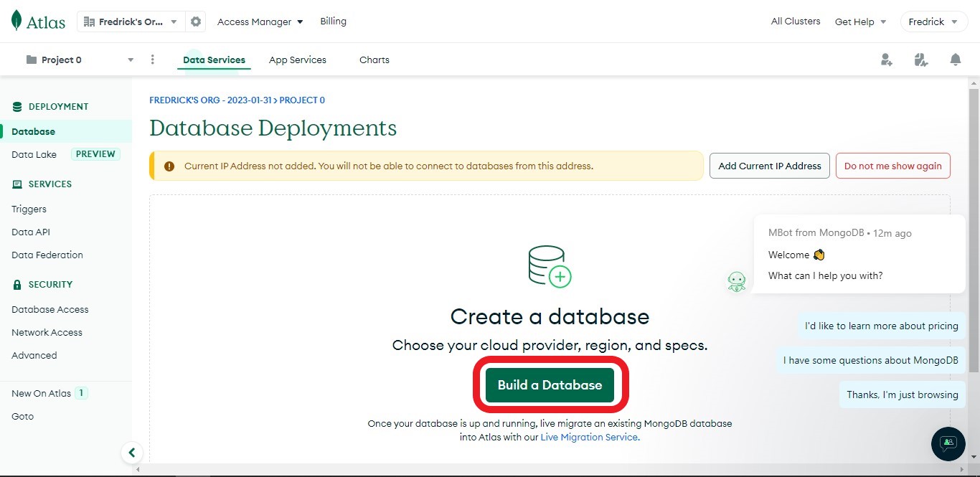Open Triggers in the sidebar

coord(29,209)
